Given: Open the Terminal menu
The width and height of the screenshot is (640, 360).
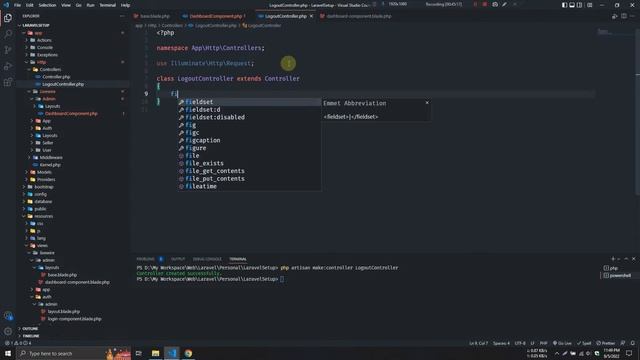Looking at the screenshot, I should coord(107,5).
